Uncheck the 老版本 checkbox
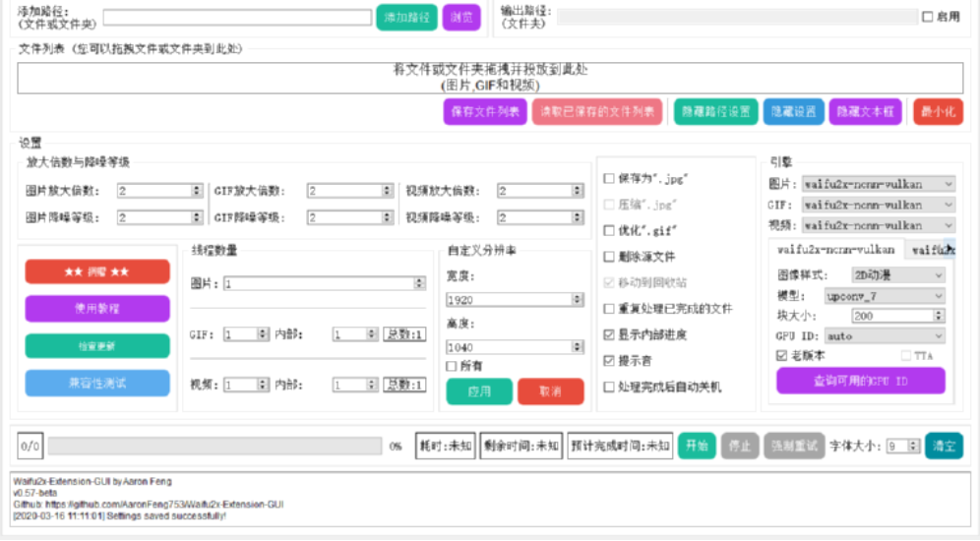This screenshot has height=541, width=980. tap(782, 355)
